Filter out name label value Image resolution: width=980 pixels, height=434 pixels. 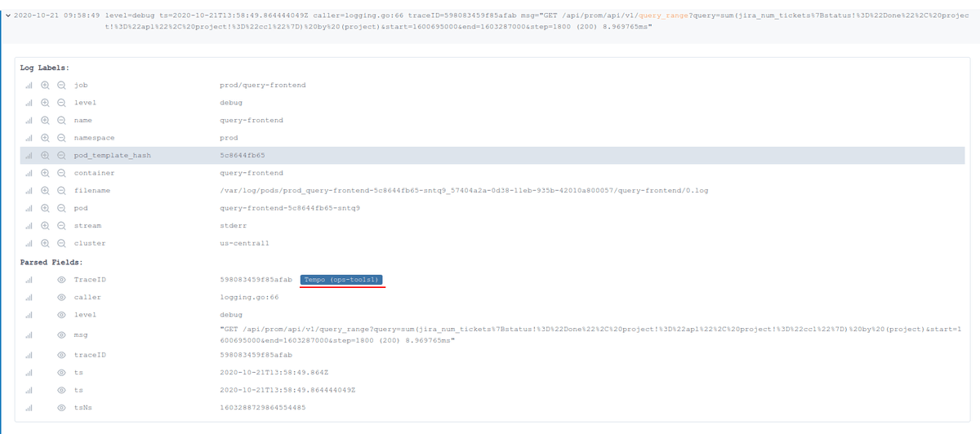click(60, 120)
